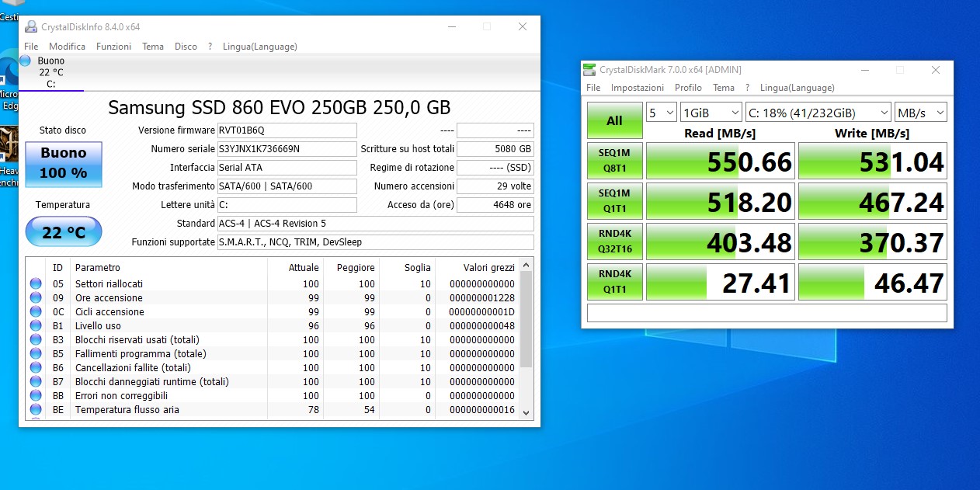This screenshot has height=490, width=980.
Task: Click the status orb for Errori non correggibili
Action: (x=36, y=395)
